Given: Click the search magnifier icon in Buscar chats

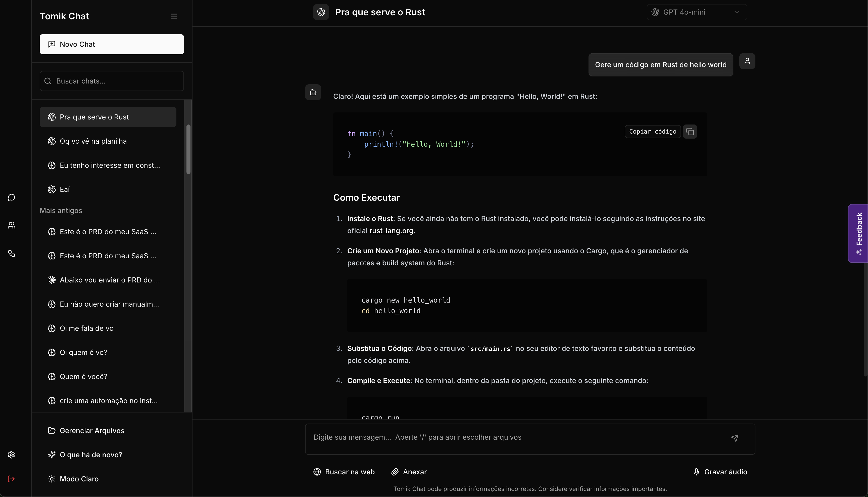Looking at the screenshot, I should [48, 81].
